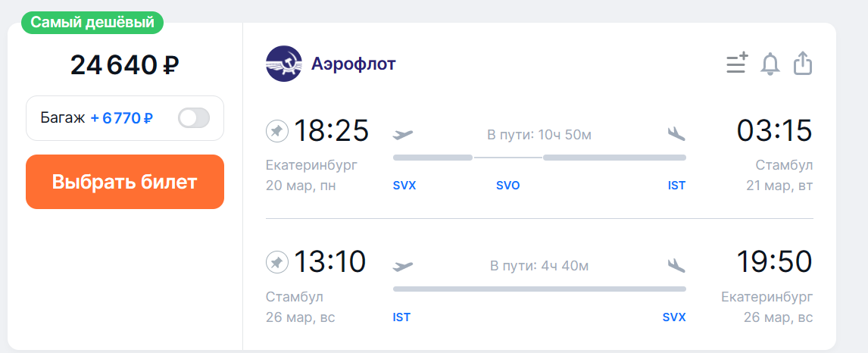Click the outbound route progress bar

click(x=540, y=158)
